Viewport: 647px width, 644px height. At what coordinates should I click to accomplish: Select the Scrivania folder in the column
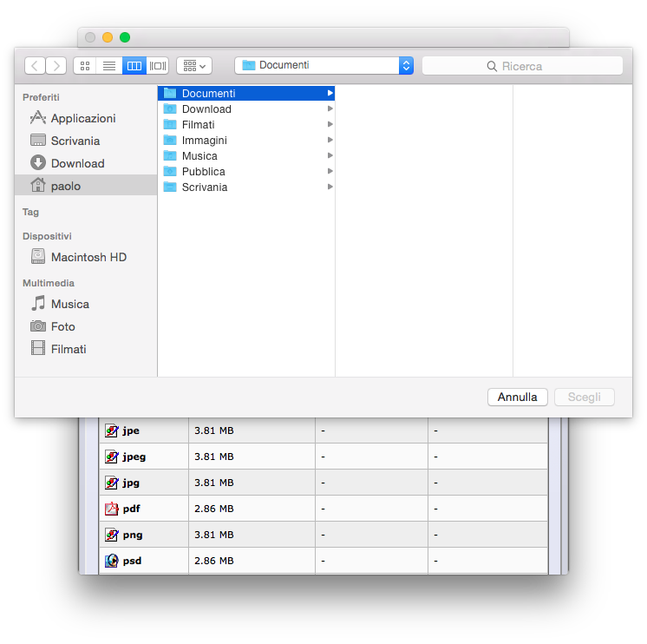point(246,187)
